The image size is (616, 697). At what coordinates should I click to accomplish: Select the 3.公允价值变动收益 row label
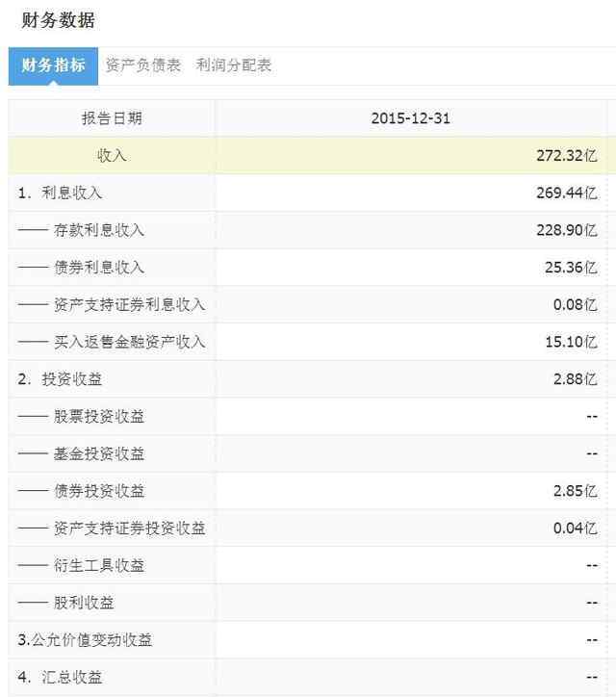pos(85,640)
